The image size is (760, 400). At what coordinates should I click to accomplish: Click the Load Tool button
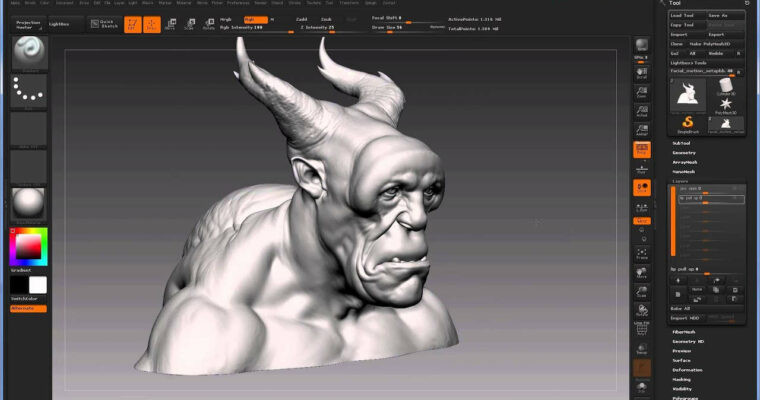coord(687,16)
